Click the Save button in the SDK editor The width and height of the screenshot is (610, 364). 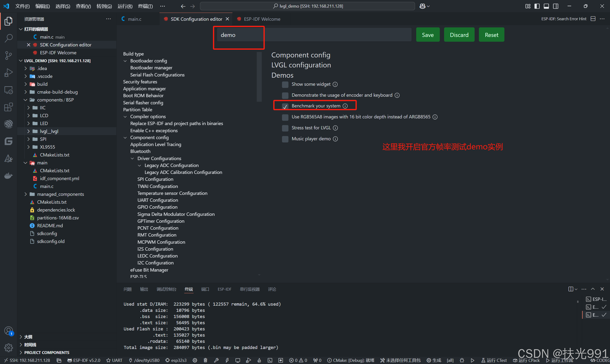[x=427, y=35]
